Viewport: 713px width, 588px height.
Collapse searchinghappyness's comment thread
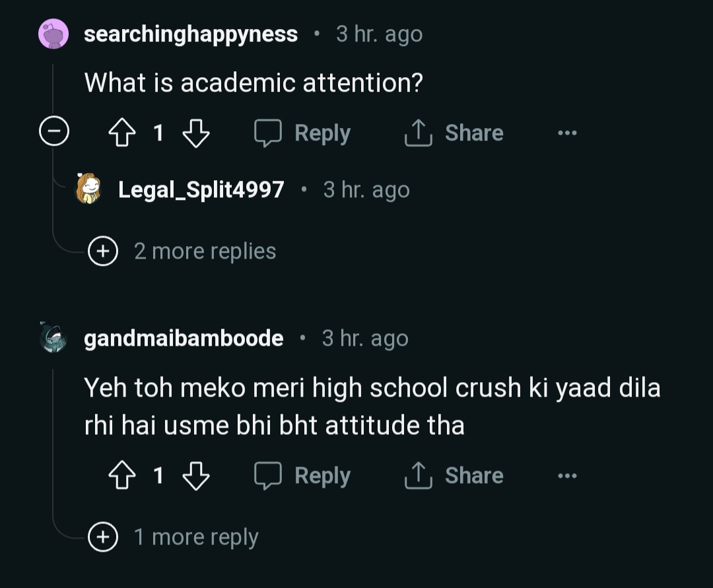click(x=53, y=133)
